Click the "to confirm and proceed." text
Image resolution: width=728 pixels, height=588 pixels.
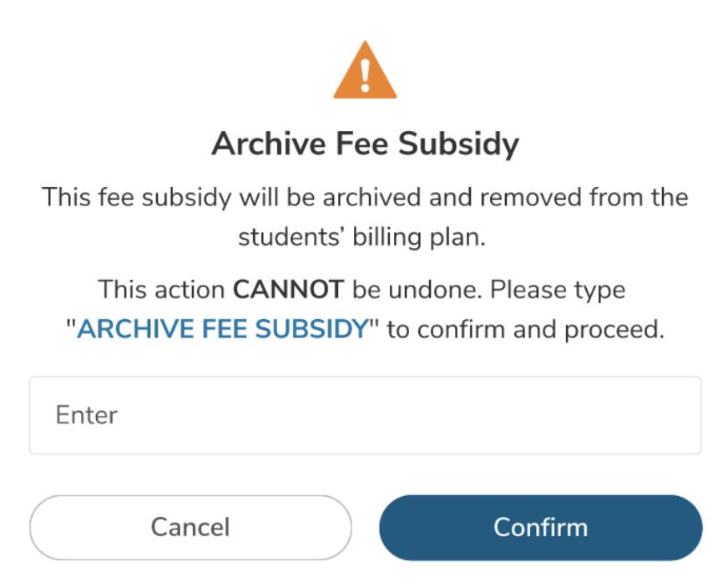pos(525,329)
